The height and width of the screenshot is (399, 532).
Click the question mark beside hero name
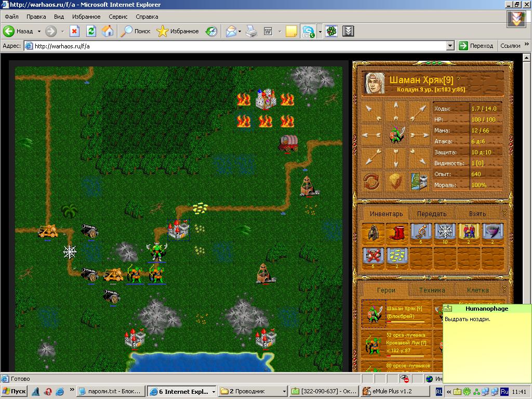(458, 79)
